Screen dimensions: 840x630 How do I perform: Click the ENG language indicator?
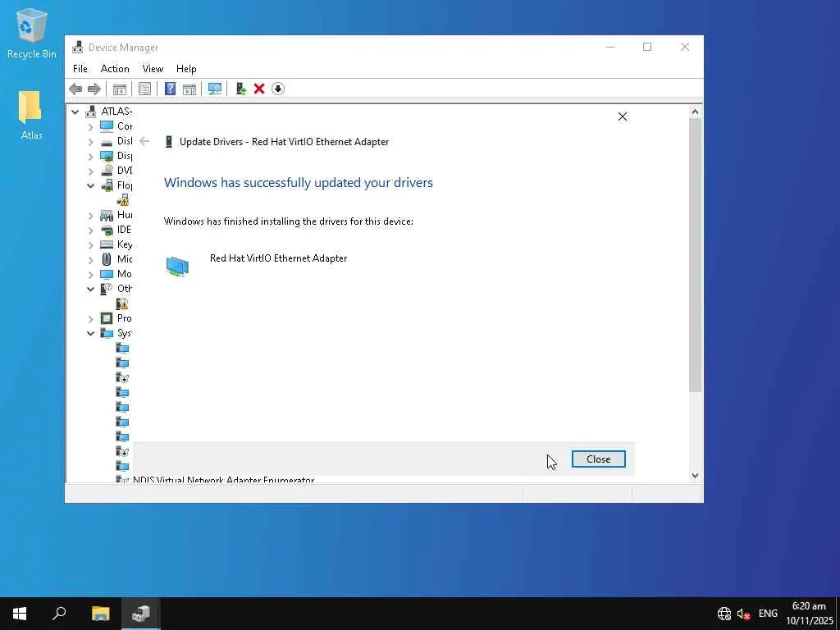pyautogui.click(x=768, y=614)
